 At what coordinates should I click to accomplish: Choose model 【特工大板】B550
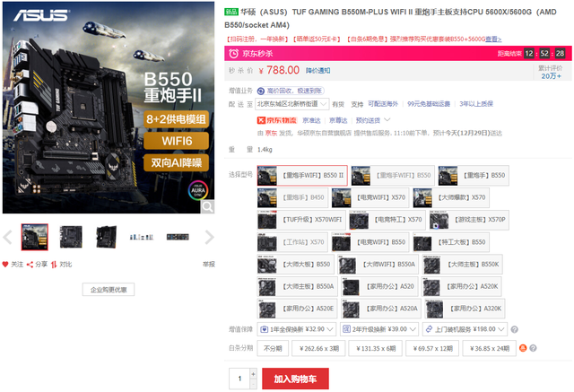click(x=451, y=242)
